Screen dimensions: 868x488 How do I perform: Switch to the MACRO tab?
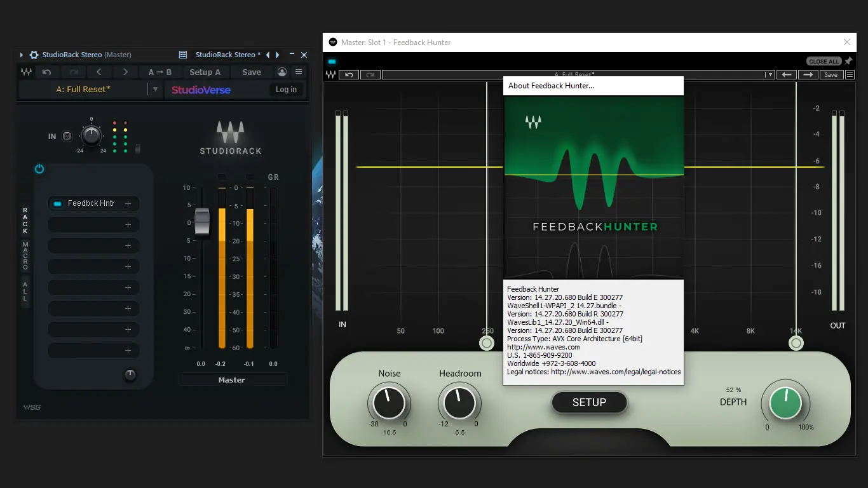coord(25,256)
